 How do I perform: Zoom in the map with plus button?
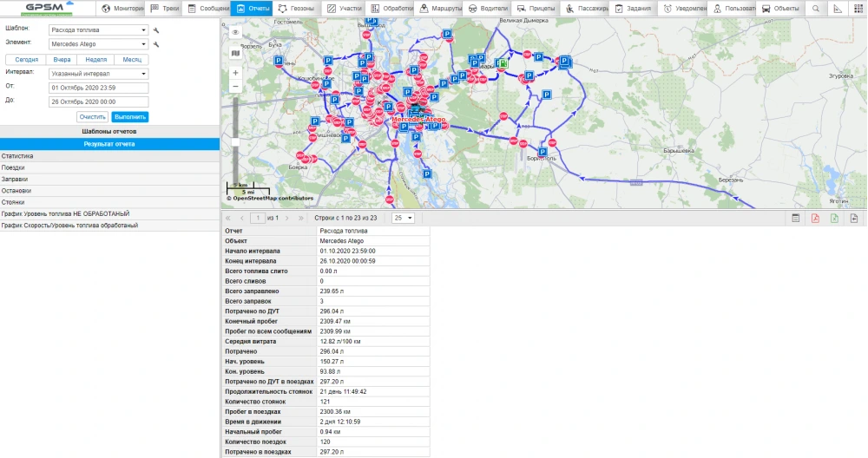(x=235, y=73)
